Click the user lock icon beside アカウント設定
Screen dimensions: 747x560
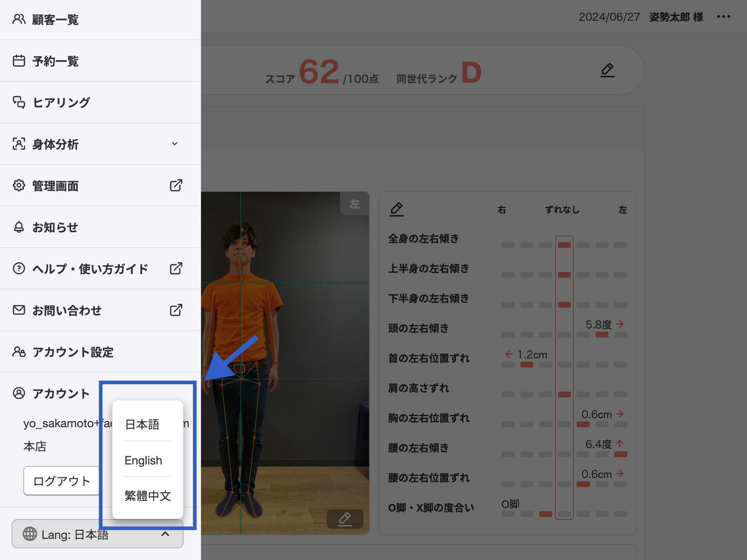19,351
